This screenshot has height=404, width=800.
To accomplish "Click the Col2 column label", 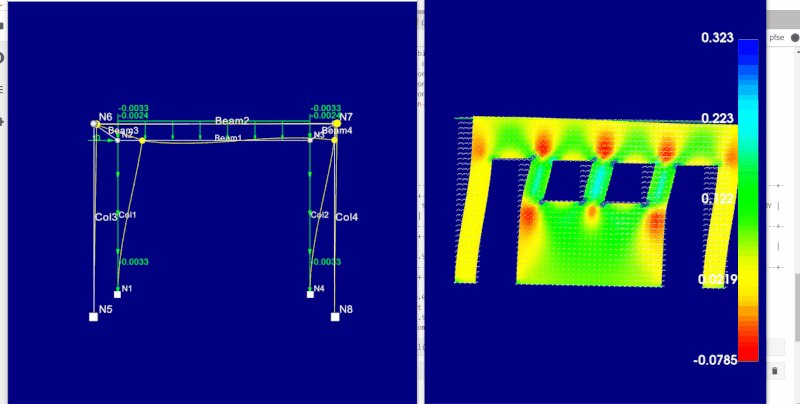I will pos(319,215).
